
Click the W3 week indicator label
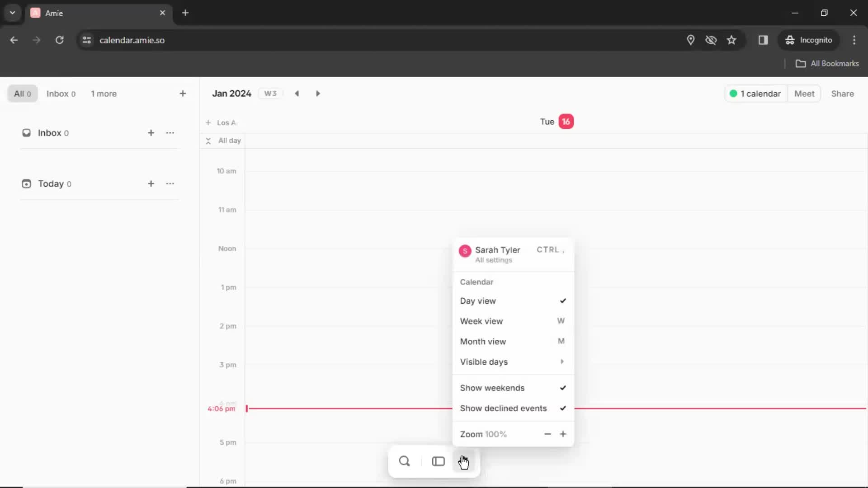[270, 93]
